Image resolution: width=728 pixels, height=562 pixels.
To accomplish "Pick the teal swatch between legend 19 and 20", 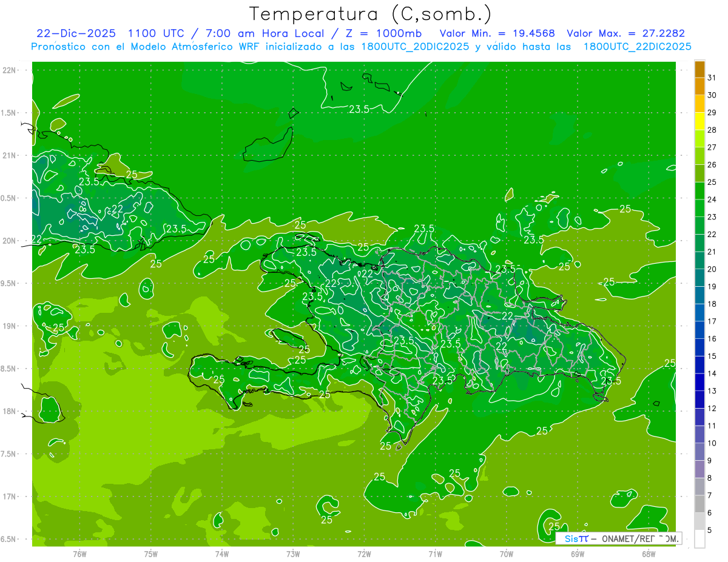I will [699, 278].
